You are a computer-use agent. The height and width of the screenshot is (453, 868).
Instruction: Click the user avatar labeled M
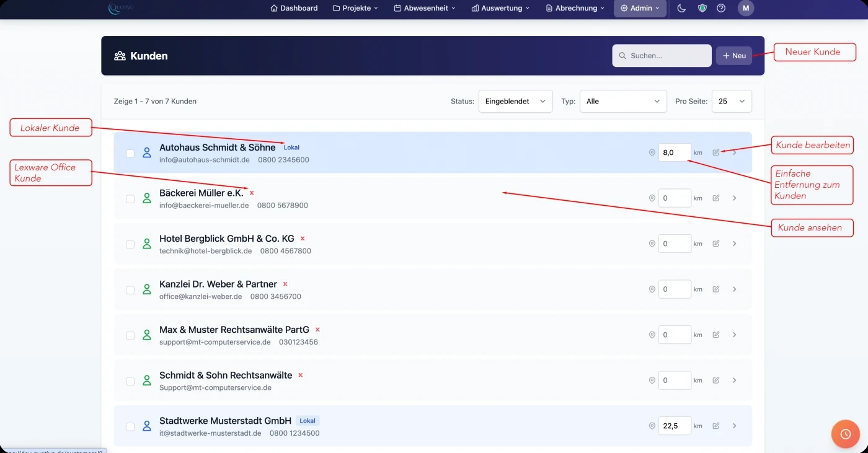tap(746, 8)
